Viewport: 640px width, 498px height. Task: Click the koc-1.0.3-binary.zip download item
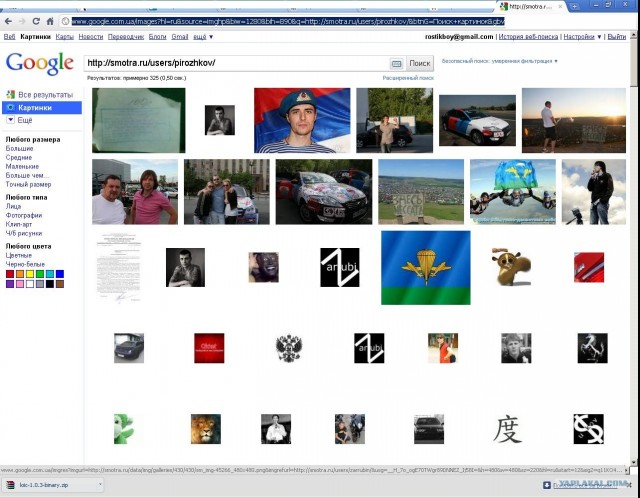[53, 485]
